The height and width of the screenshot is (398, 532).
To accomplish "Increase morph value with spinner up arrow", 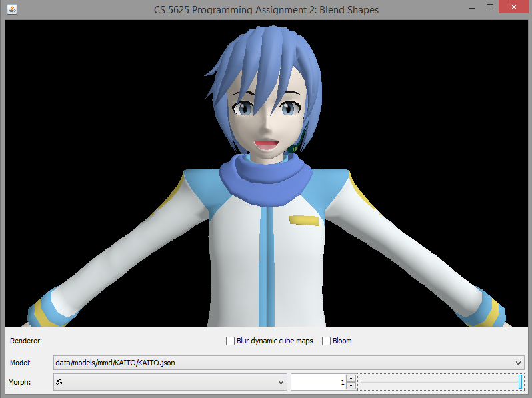I will [351, 378].
